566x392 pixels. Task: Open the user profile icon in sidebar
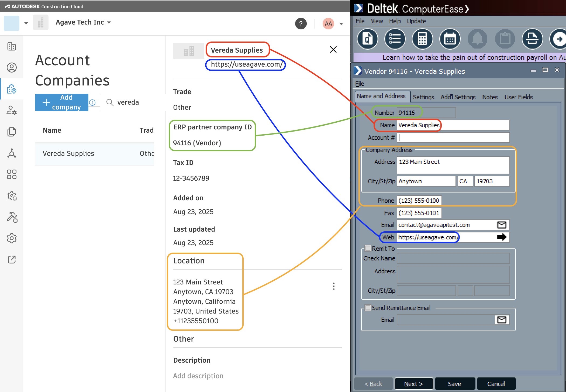[x=12, y=67]
